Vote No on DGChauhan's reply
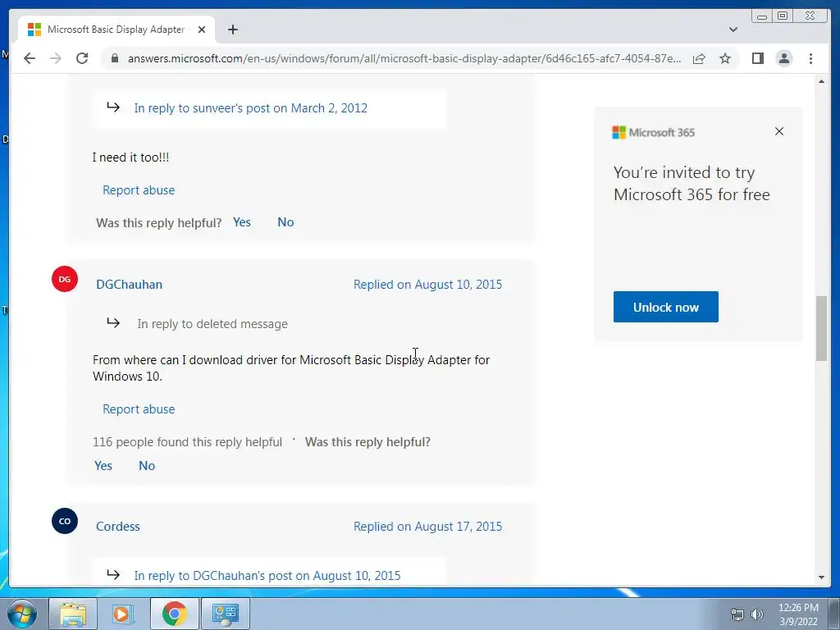The image size is (840, 630). (x=147, y=466)
